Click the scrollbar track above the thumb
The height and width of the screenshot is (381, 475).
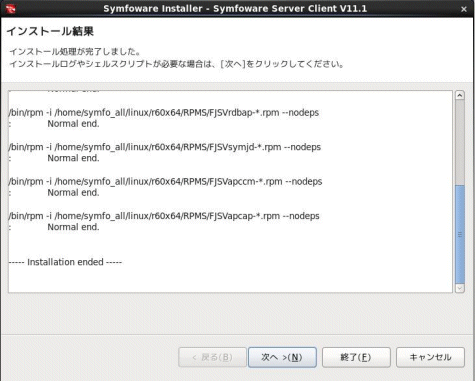[x=460, y=142]
